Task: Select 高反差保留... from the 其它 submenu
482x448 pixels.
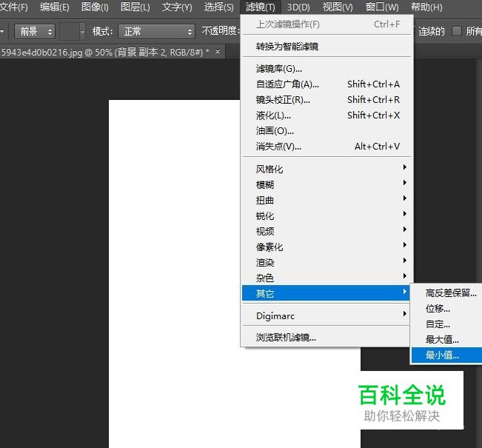Action: pyautogui.click(x=447, y=293)
